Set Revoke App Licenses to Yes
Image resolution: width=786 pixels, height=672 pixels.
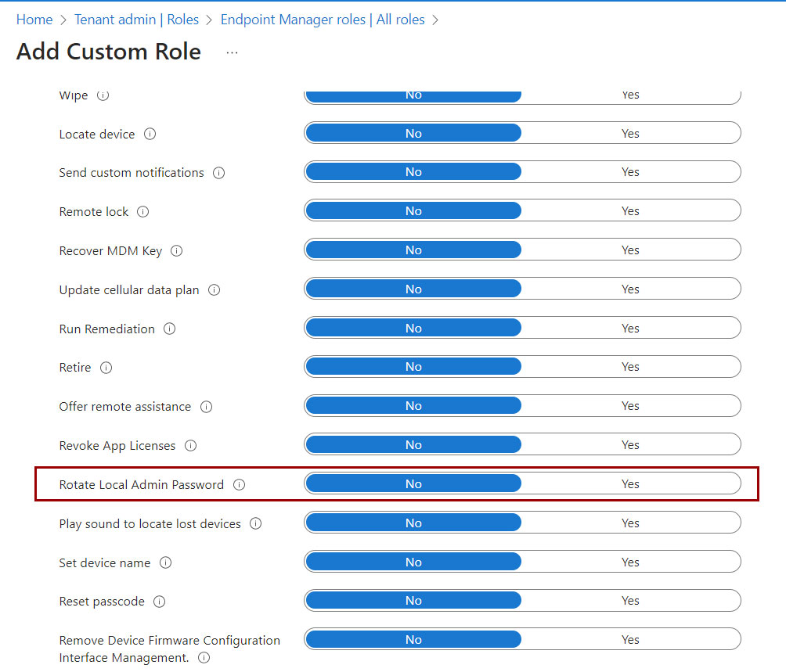tap(630, 444)
